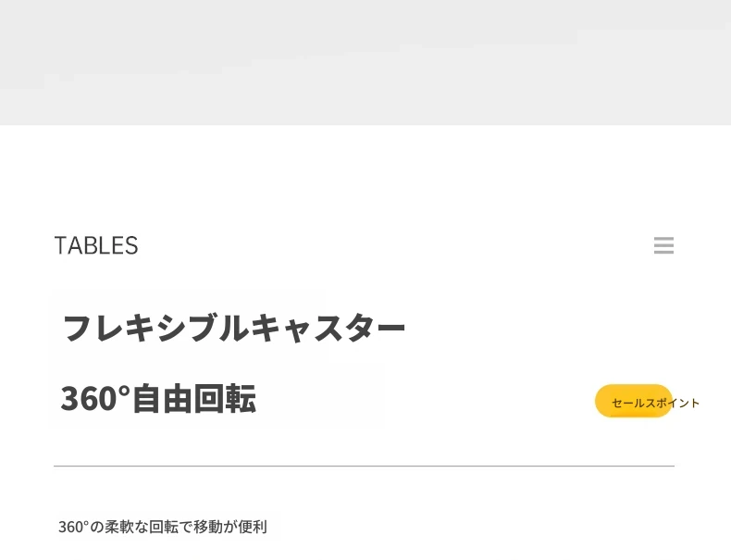Open the hamburger menu icon

[663, 245]
